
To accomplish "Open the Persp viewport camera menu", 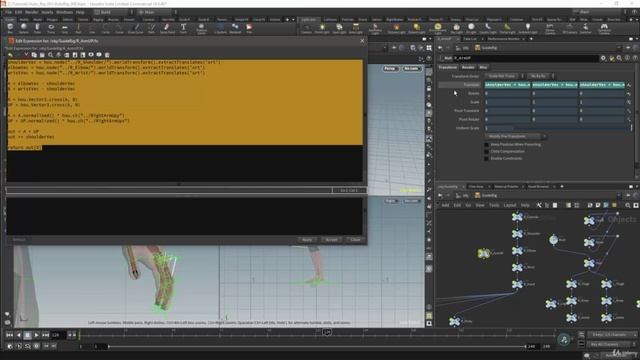I will pos(390,69).
